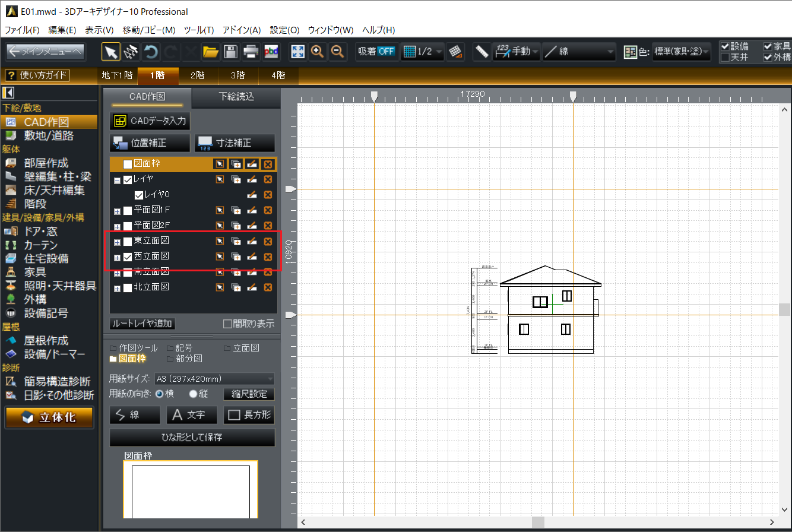Click the copy layer icon for 東立面図
The width and height of the screenshot is (792, 532).
pyautogui.click(x=236, y=241)
